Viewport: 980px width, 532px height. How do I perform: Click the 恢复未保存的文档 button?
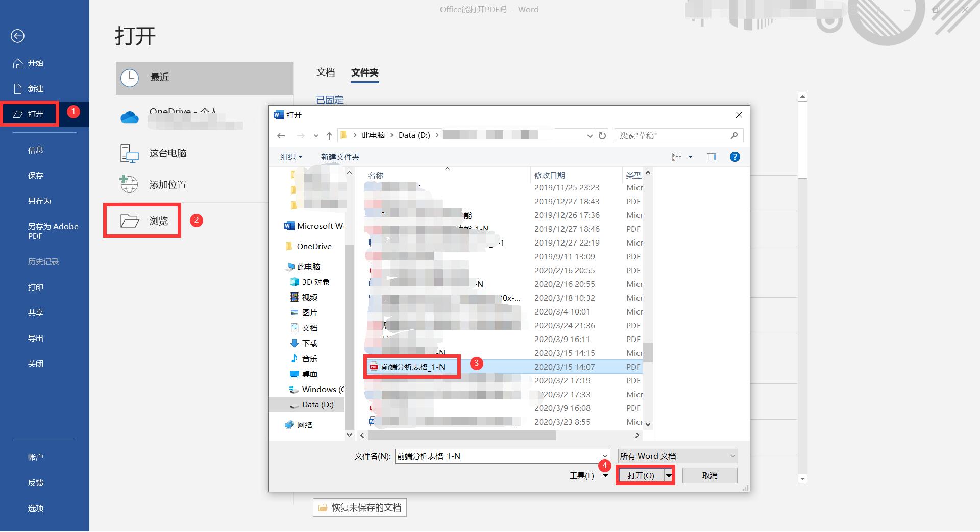pyautogui.click(x=359, y=507)
